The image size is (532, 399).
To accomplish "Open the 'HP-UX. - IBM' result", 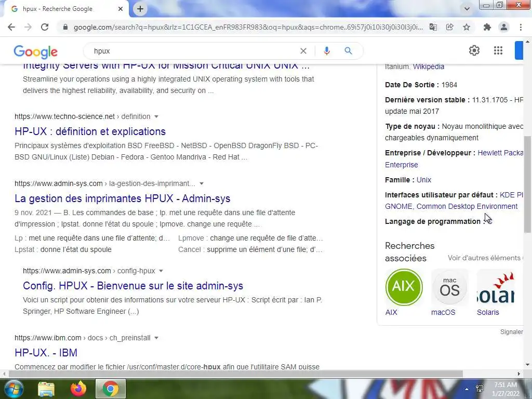I will pyautogui.click(x=46, y=353).
